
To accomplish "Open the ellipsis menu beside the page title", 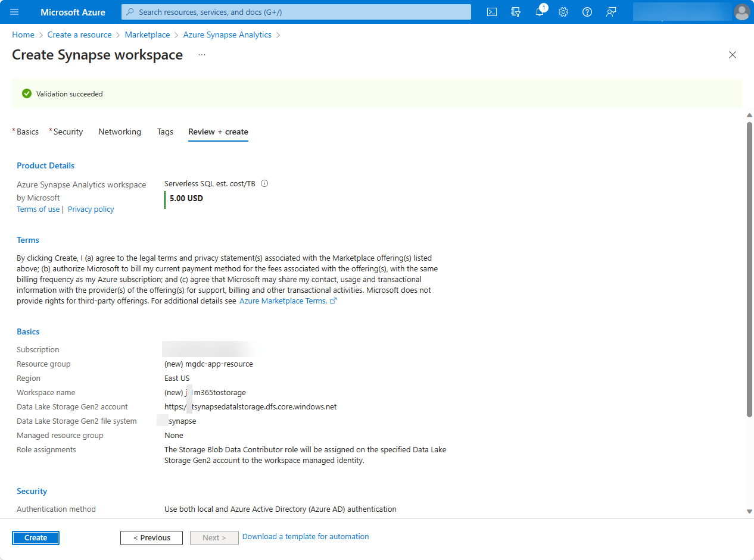I will pyautogui.click(x=201, y=54).
